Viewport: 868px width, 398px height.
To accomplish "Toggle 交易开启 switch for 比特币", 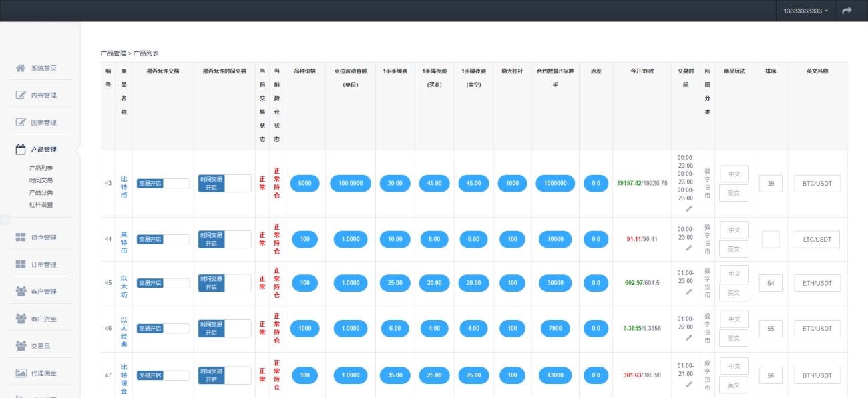I will coord(163,183).
